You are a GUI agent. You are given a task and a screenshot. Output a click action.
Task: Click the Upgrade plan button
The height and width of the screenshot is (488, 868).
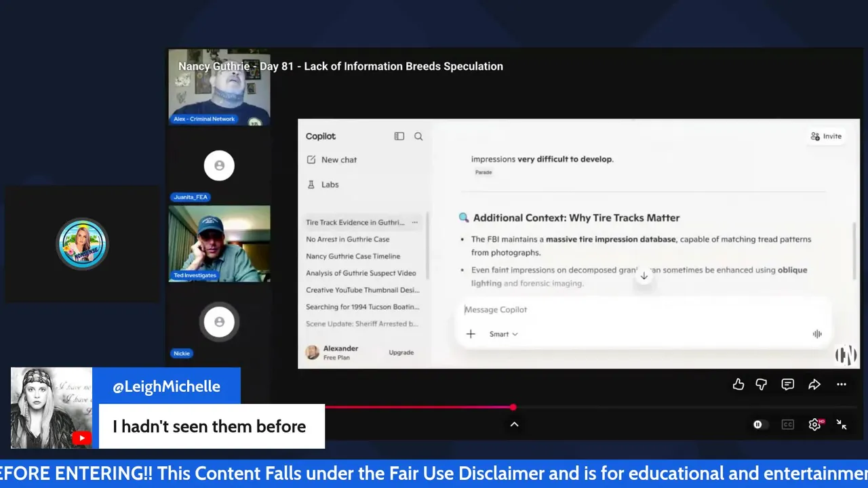pos(401,352)
